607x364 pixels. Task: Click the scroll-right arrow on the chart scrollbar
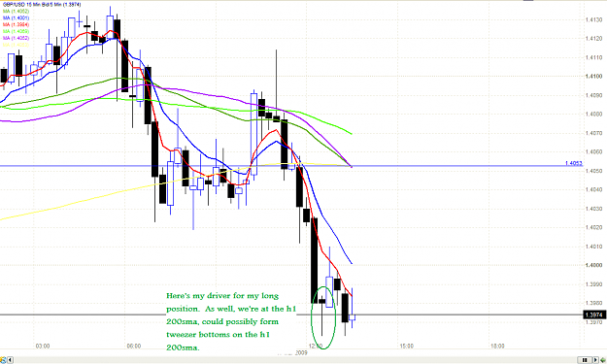(x=595, y=360)
